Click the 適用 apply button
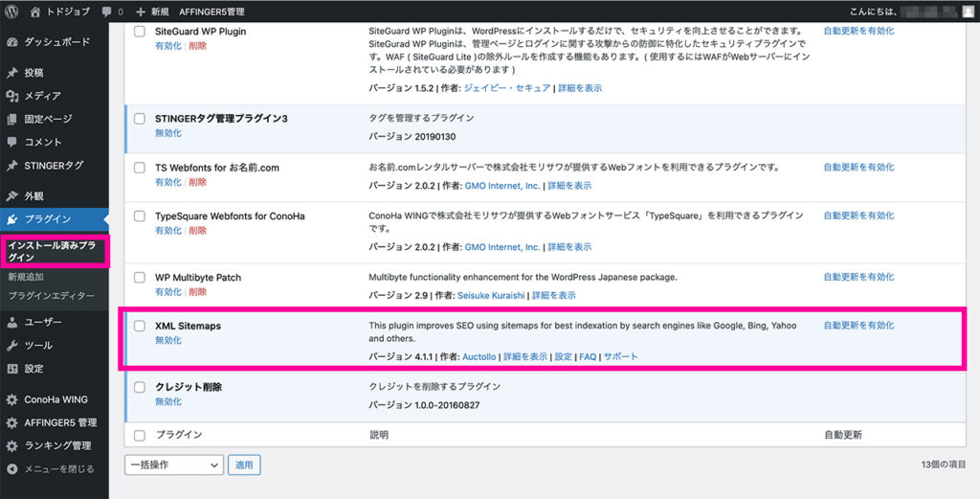 click(244, 465)
